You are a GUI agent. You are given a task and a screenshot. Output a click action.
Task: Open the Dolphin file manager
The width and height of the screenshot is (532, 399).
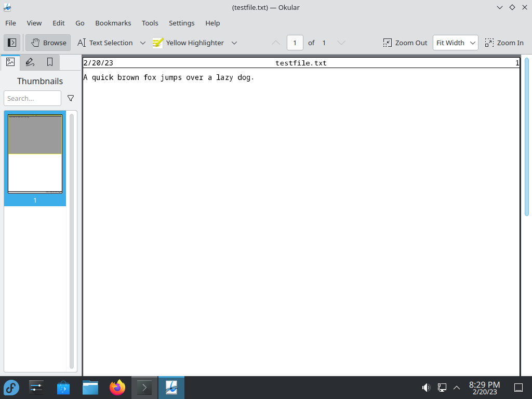90,388
